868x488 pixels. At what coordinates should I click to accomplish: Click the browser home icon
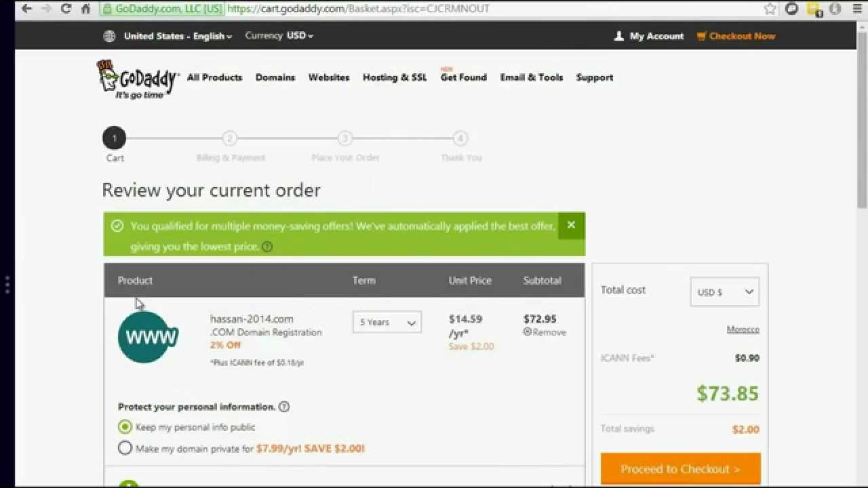85,9
